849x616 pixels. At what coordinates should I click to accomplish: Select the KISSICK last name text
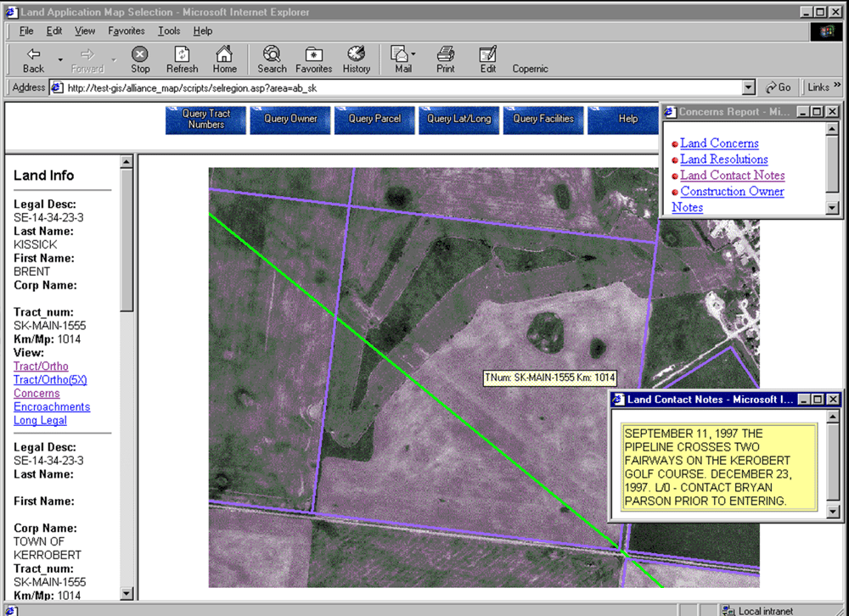(35, 244)
